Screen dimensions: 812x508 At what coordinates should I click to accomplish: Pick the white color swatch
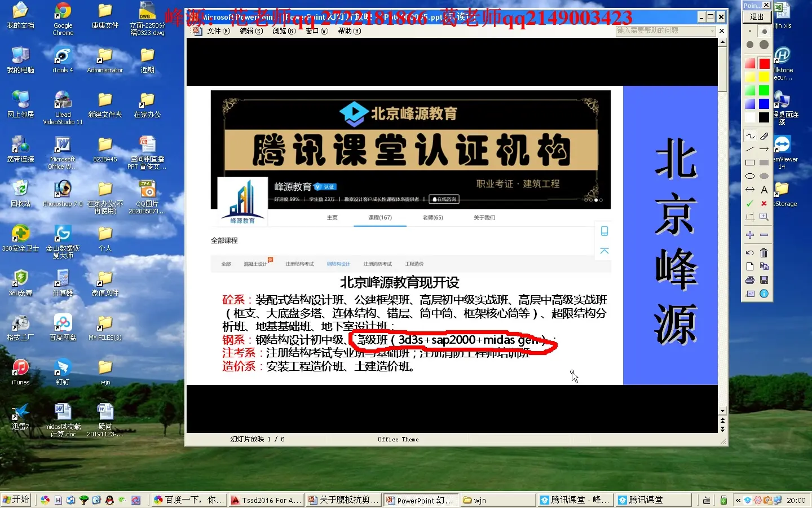(750, 117)
